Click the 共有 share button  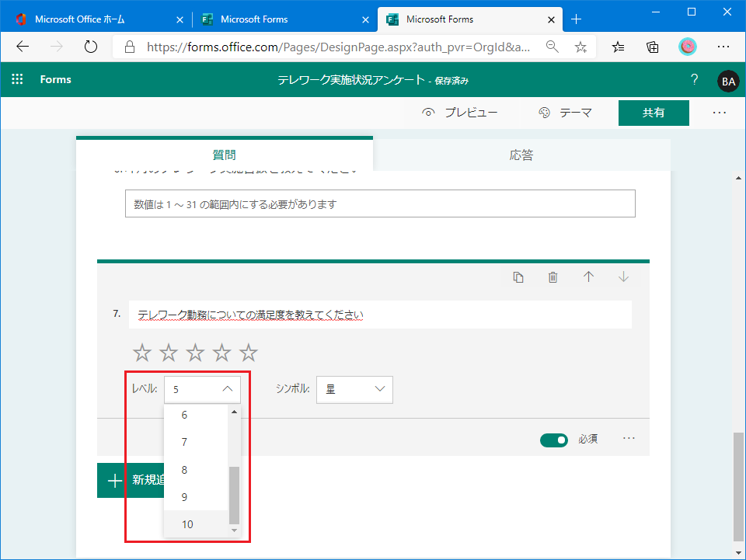pyautogui.click(x=654, y=113)
